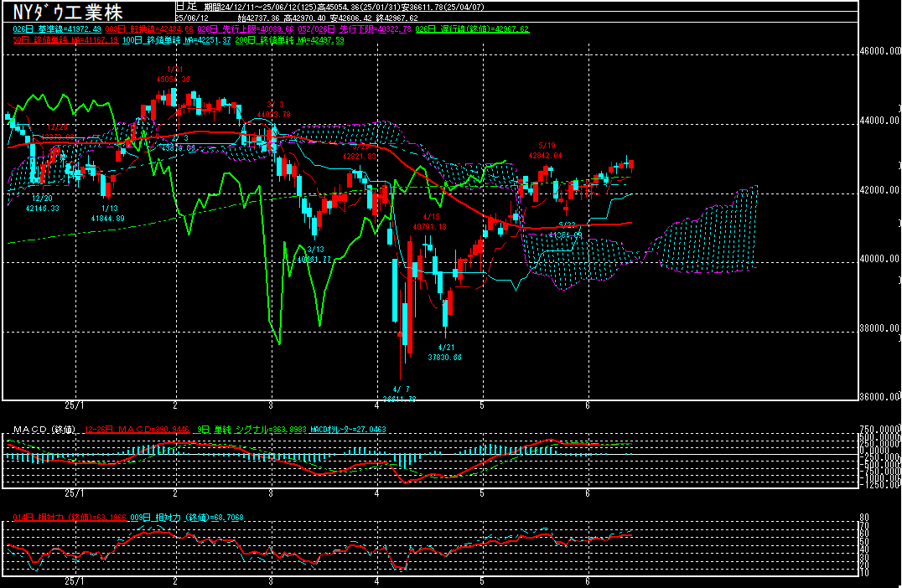The width and height of the screenshot is (902, 588).
Task: Click month 6 on main chart axis
Action: click(588, 405)
